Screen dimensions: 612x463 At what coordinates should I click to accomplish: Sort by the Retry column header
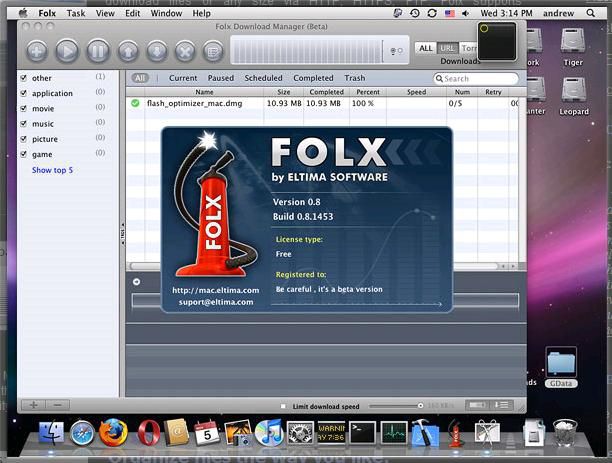pyautogui.click(x=493, y=92)
